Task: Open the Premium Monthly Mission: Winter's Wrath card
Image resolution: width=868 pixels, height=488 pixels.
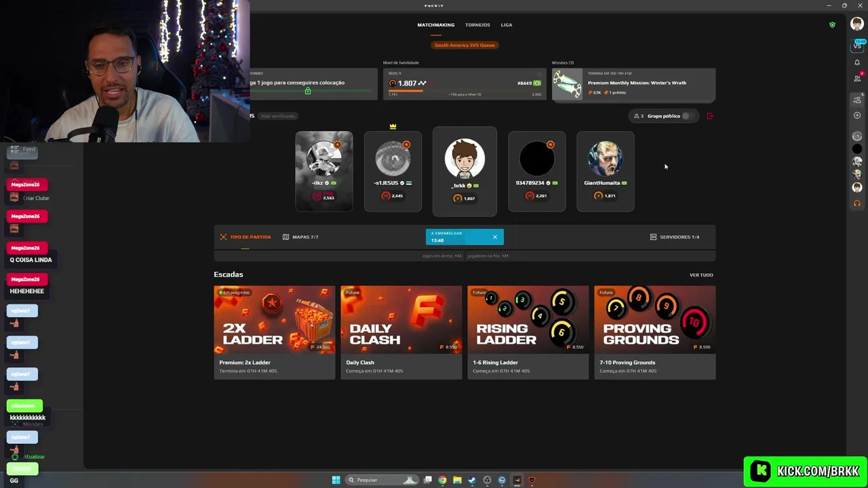Action: tap(633, 85)
